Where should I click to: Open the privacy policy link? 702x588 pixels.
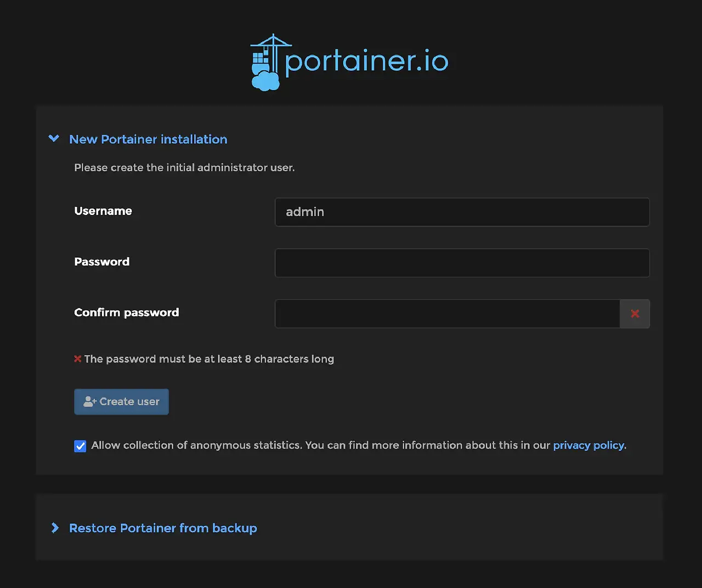click(588, 445)
